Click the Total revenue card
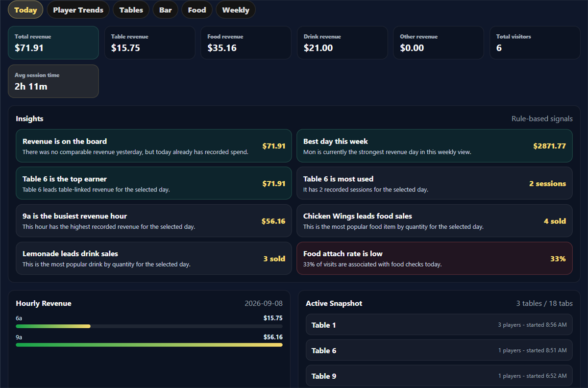 click(53, 43)
